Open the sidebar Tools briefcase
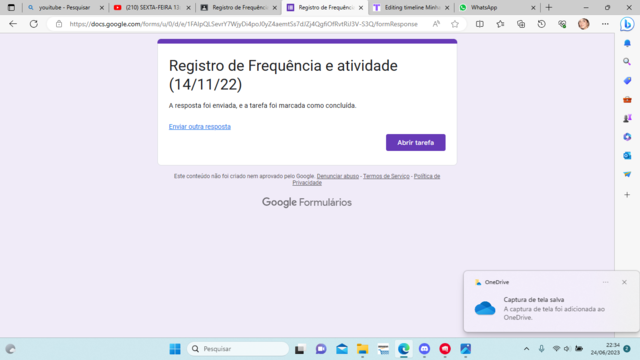The height and width of the screenshot is (360, 640). click(627, 99)
